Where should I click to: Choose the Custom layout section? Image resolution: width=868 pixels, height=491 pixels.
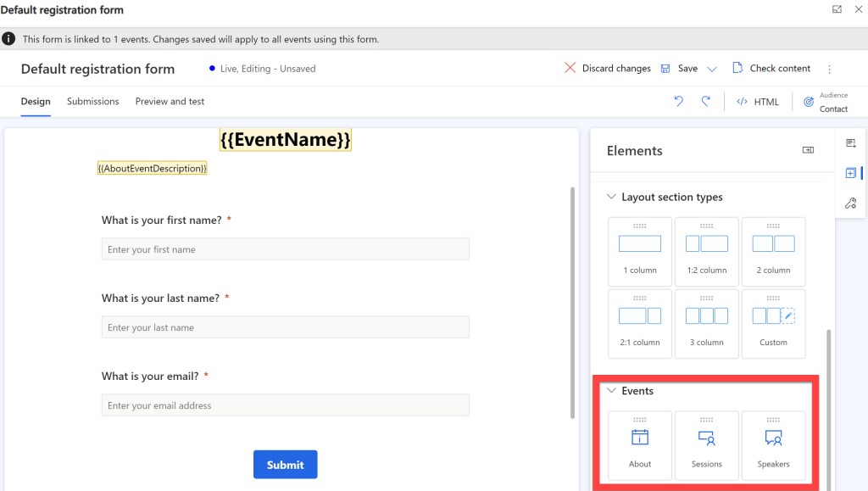pyautogui.click(x=773, y=323)
